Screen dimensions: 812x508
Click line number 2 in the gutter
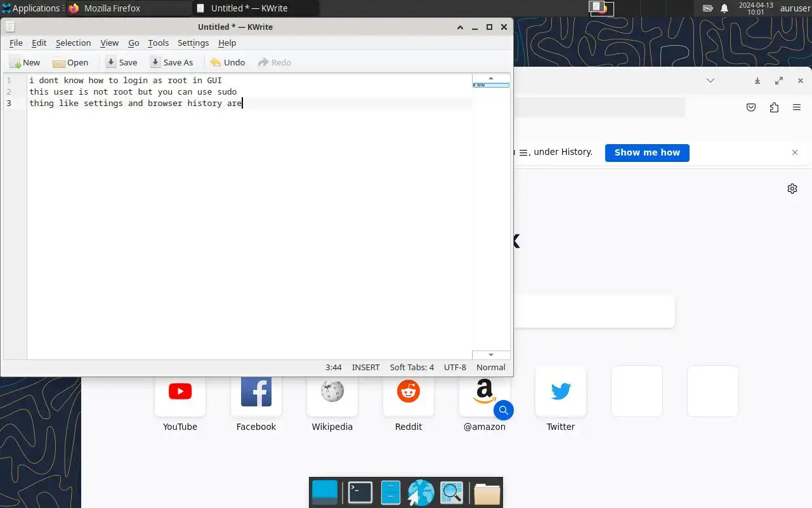click(x=9, y=92)
